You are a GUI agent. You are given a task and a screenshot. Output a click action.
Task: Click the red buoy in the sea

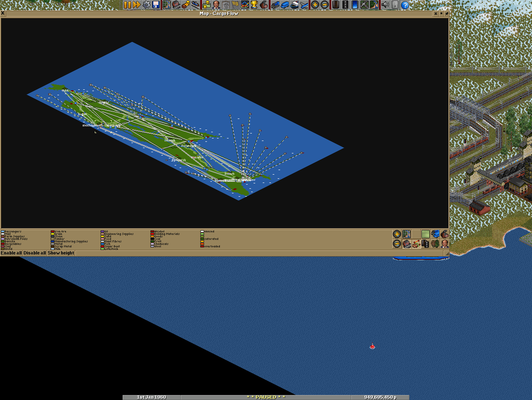click(x=372, y=346)
